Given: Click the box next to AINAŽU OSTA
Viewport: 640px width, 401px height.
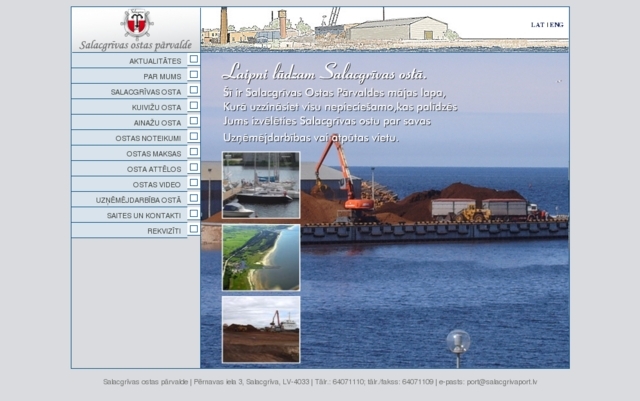Looking at the screenshot, I should pyautogui.click(x=194, y=121).
